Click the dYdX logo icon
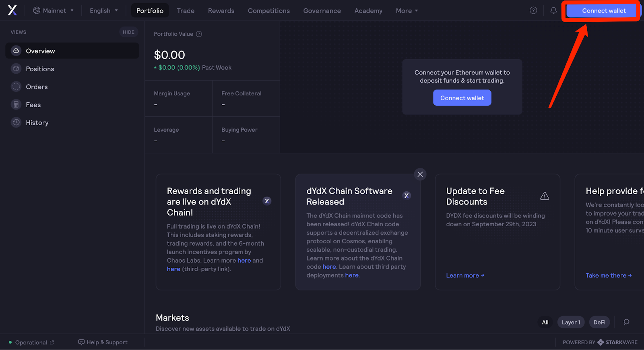 tap(12, 10)
